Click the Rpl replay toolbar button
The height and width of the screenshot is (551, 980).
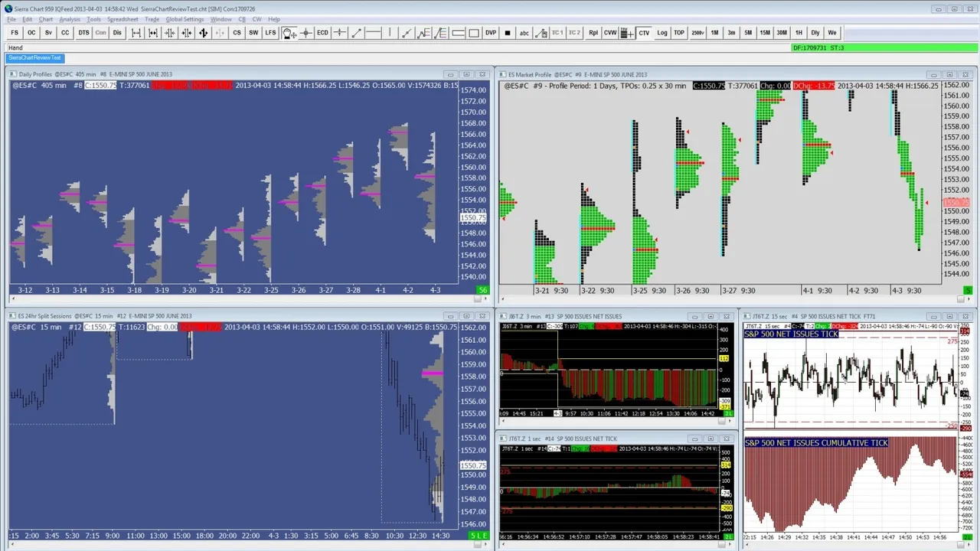click(593, 33)
